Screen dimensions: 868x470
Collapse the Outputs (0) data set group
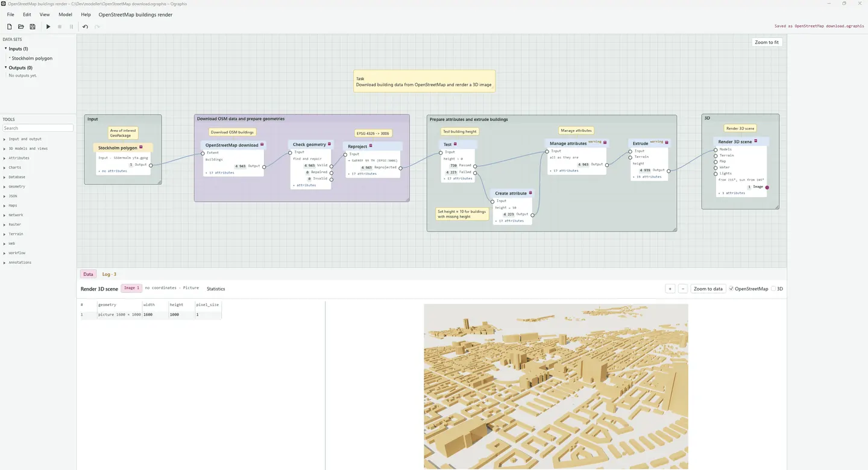6,67
